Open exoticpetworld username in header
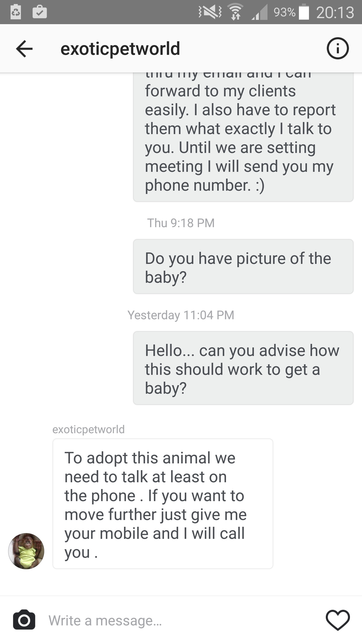Screen dimensions: 362x644 tap(120, 49)
